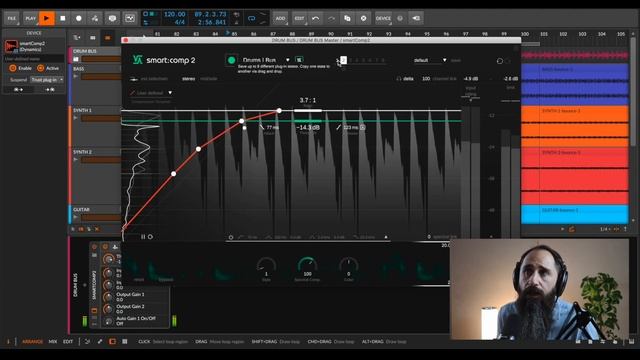
Task: Click the redo arrow in the toolbar
Action: click(331, 18)
